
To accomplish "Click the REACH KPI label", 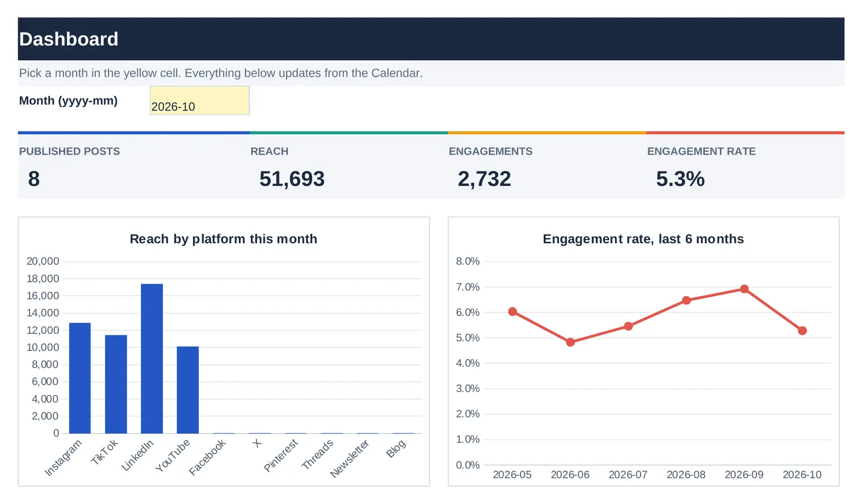I will [x=269, y=151].
